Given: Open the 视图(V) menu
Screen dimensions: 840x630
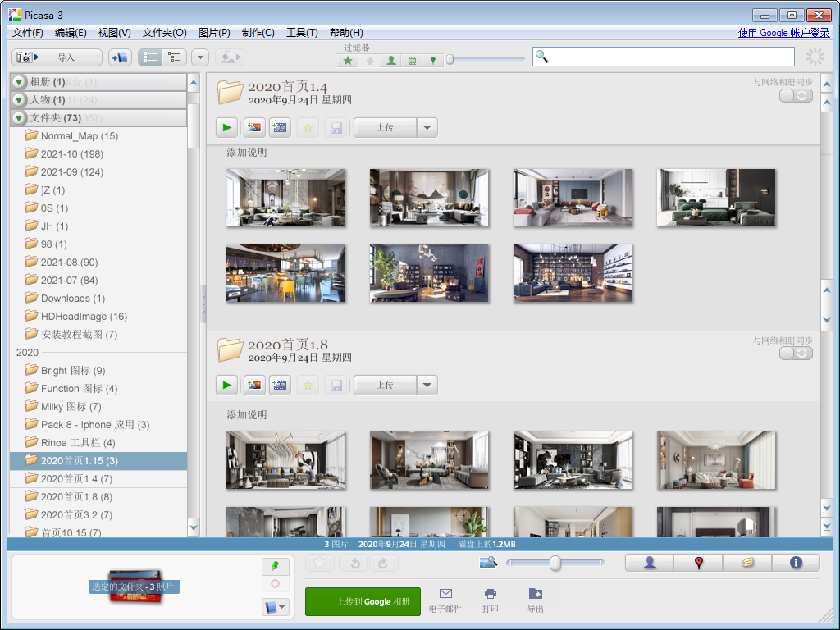Looking at the screenshot, I should click(x=115, y=33).
